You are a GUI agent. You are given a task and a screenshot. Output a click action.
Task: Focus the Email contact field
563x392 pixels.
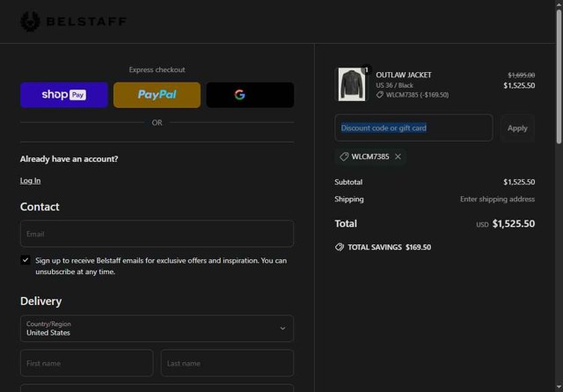point(157,234)
